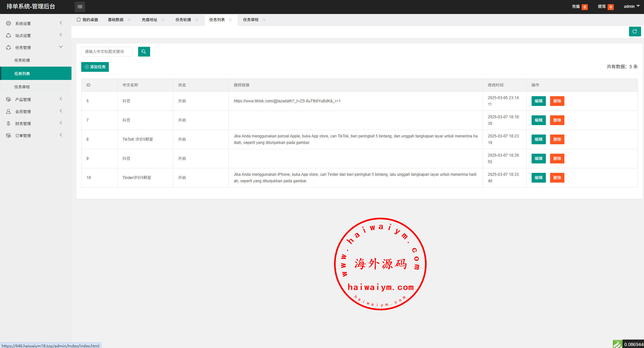Open 任务审核 in the sidebar
The image size is (644, 348).
(x=22, y=87)
